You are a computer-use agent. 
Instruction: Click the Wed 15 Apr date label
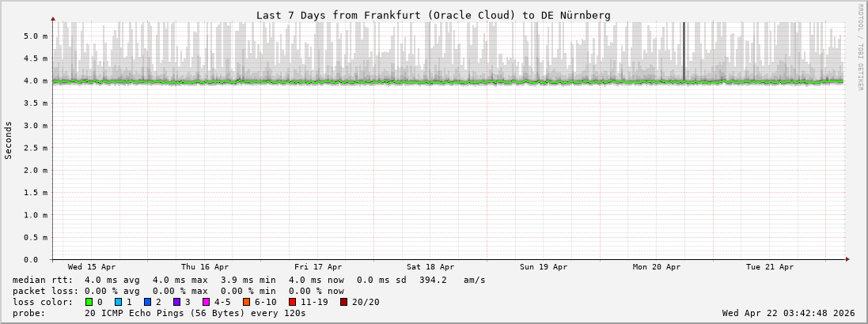(92, 267)
